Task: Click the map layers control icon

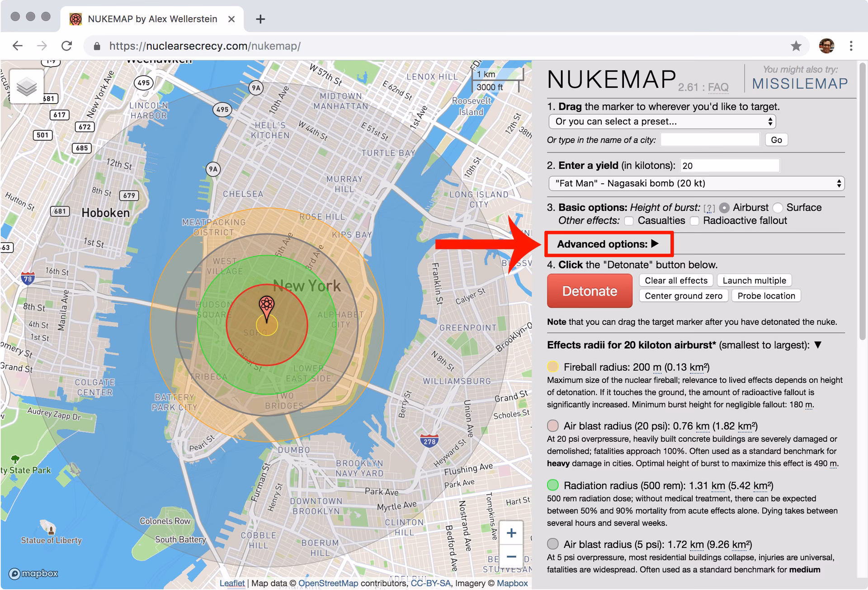Action: point(27,86)
